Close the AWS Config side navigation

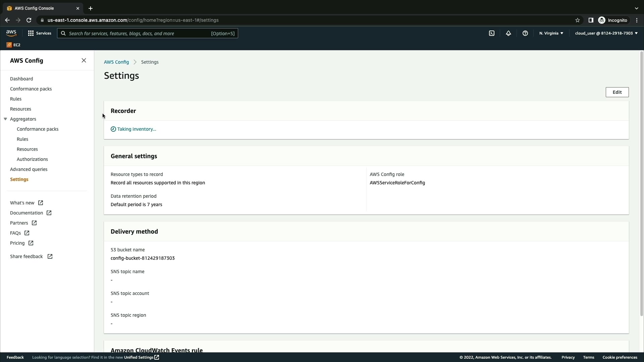click(84, 60)
